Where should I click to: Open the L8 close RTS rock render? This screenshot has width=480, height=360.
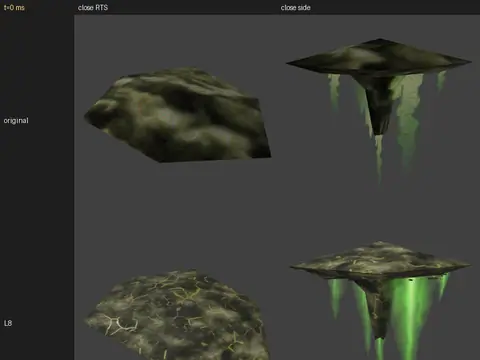[x=177, y=315]
